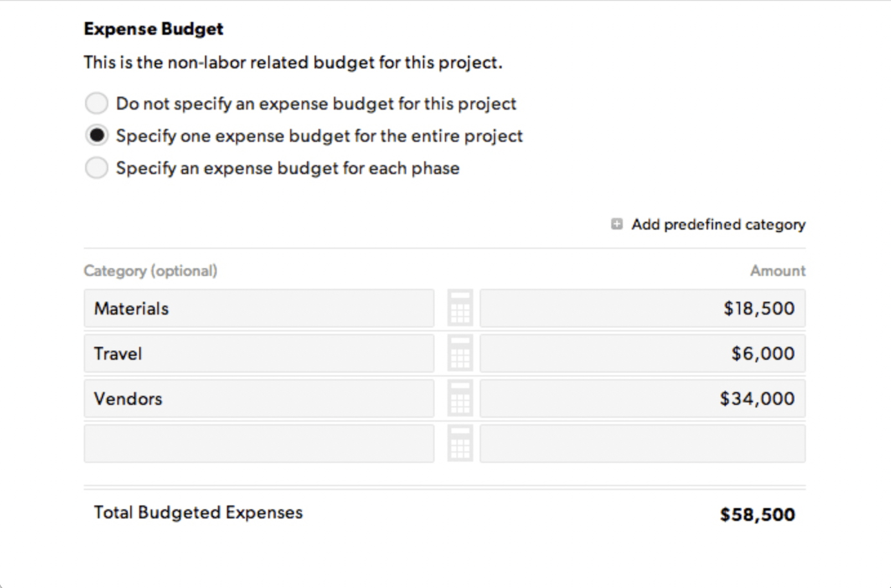Click the empty category name field
891x588 pixels.
pos(259,444)
